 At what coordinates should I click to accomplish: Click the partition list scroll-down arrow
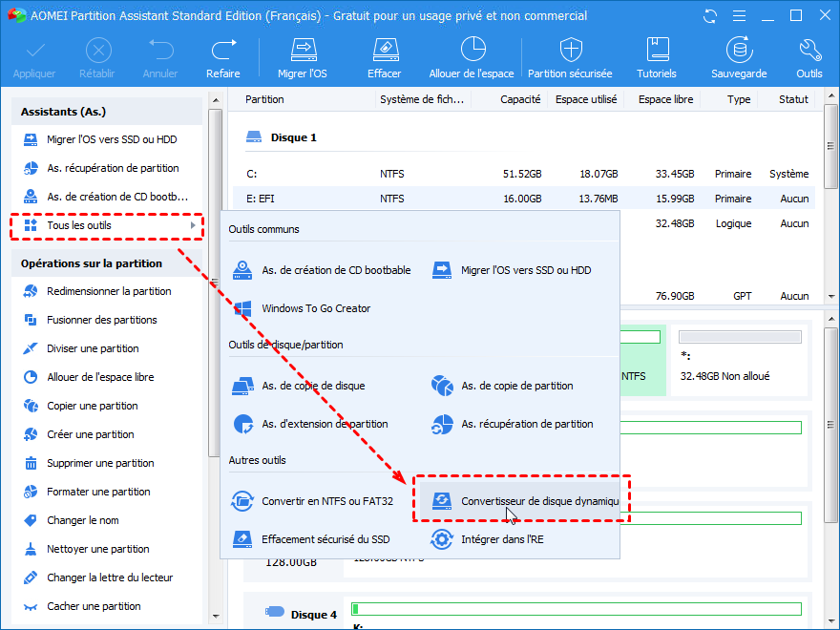[x=831, y=296]
